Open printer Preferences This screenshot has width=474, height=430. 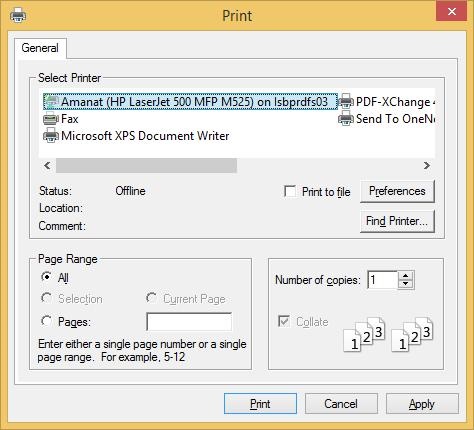pos(397,191)
